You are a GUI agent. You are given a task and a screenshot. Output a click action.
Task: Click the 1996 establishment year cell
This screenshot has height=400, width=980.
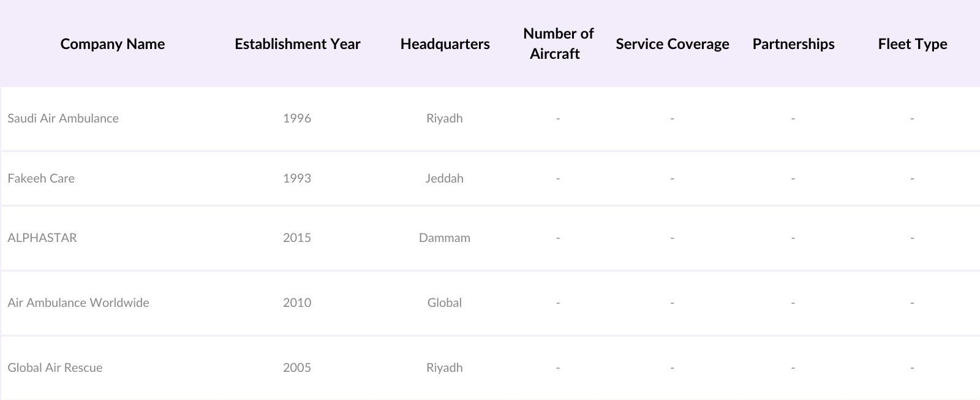click(x=297, y=118)
